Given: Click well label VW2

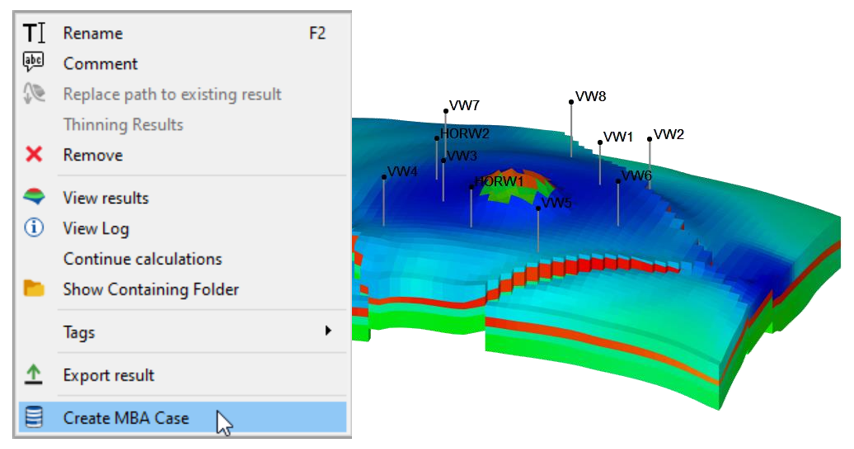Looking at the screenshot, I should (x=668, y=135).
